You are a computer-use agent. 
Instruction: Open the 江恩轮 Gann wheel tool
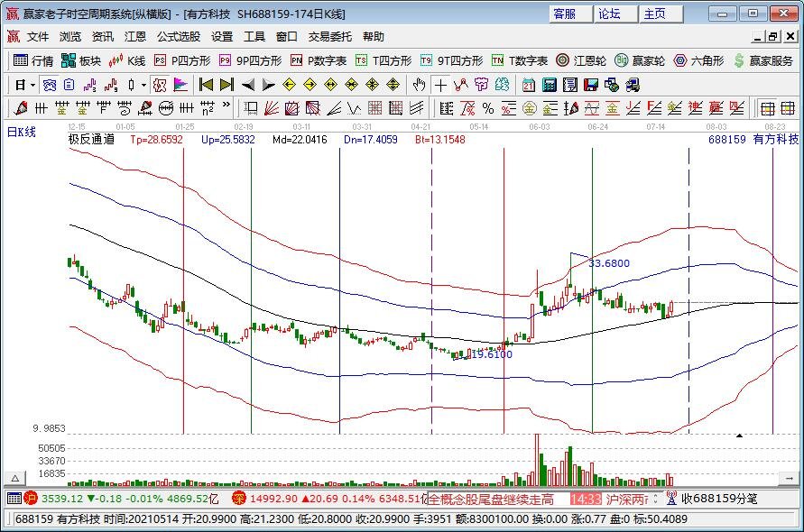point(580,60)
